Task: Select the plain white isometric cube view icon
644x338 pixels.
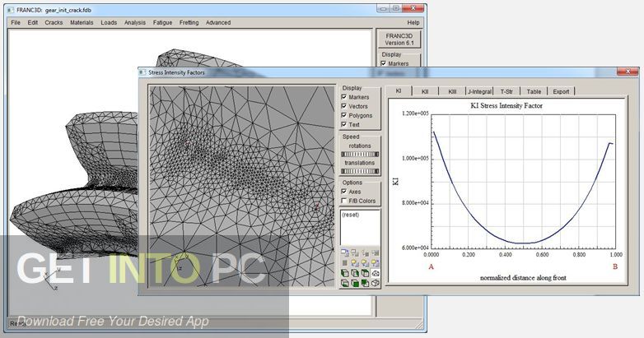Action: 376,283
